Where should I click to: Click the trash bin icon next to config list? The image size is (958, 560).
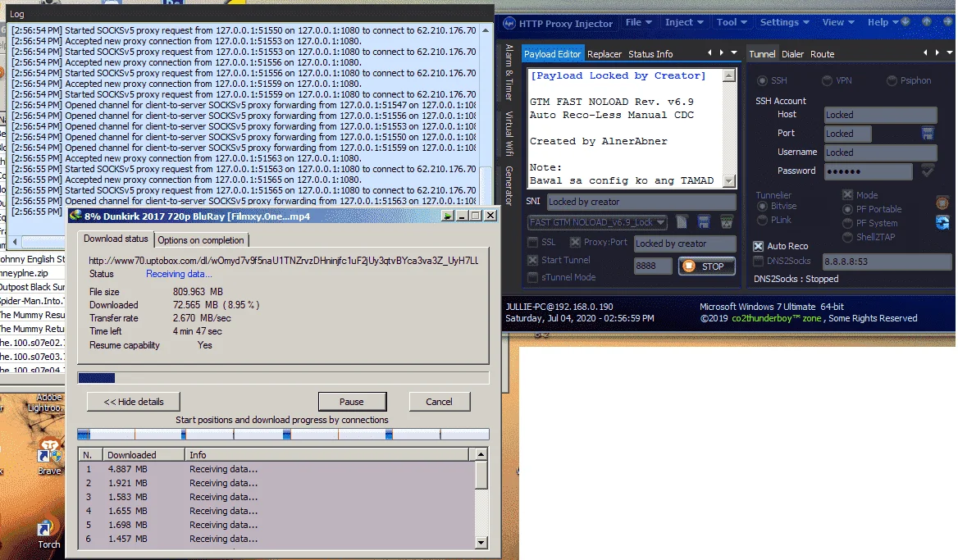727,221
